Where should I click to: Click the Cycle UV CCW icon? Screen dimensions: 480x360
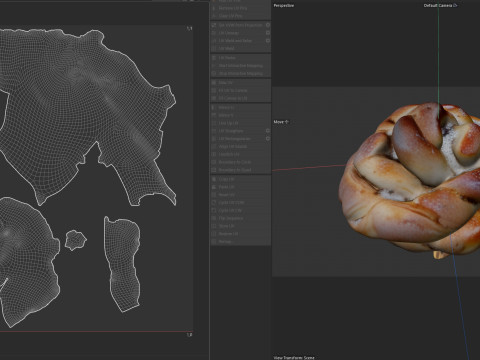point(214,203)
